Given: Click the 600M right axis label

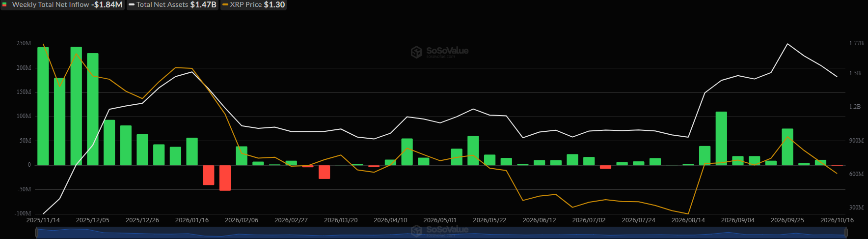Looking at the screenshot, I should click(857, 174).
